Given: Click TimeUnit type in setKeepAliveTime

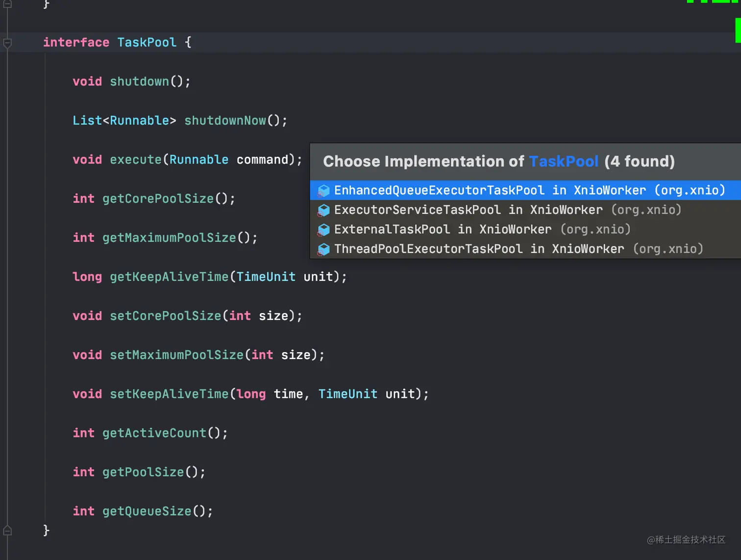Looking at the screenshot, I should [x=348, y=394].
